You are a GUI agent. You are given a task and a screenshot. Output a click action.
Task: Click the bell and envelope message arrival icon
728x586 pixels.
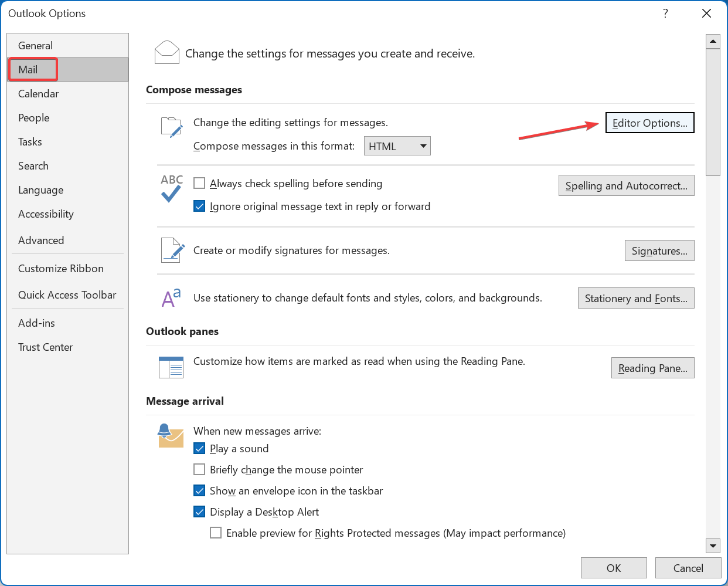171,436
